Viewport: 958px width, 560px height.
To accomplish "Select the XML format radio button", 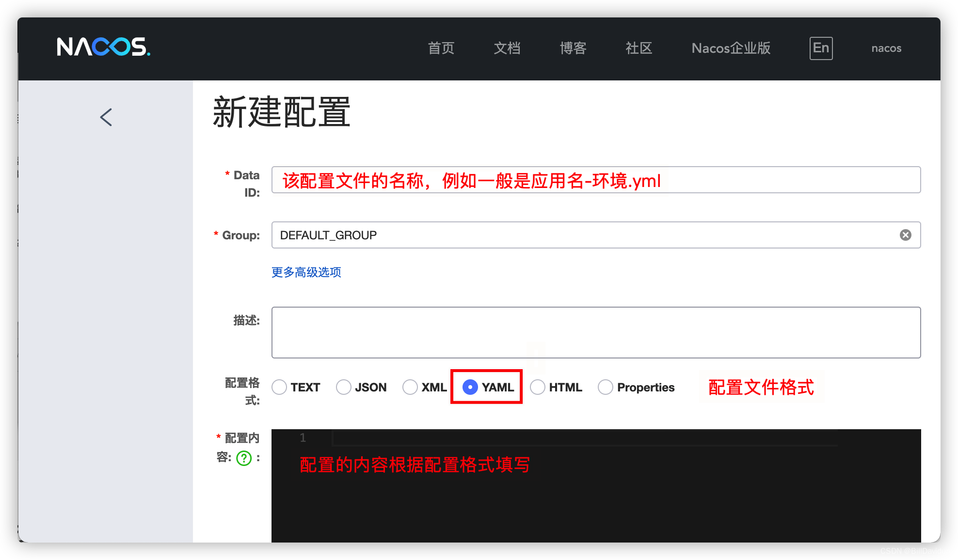I will pos(410,387).
